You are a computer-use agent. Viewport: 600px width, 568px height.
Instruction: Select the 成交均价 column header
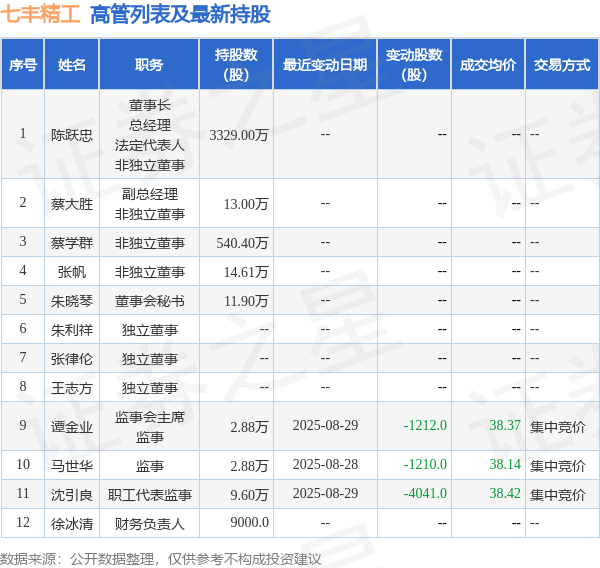pyautogui.click(x=488, y=65)
